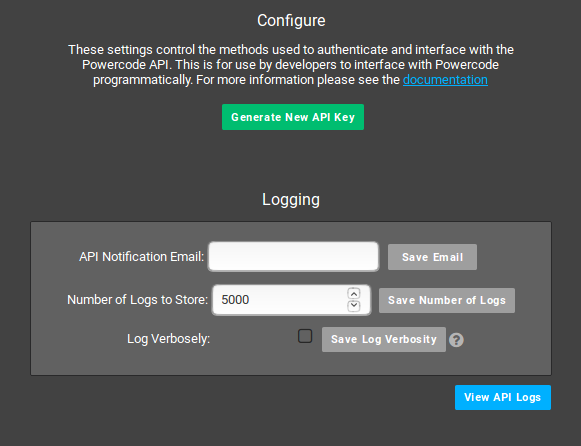Click the Number of Logs to Store label
The image size is (581, 446).
[x=137, y=300]
